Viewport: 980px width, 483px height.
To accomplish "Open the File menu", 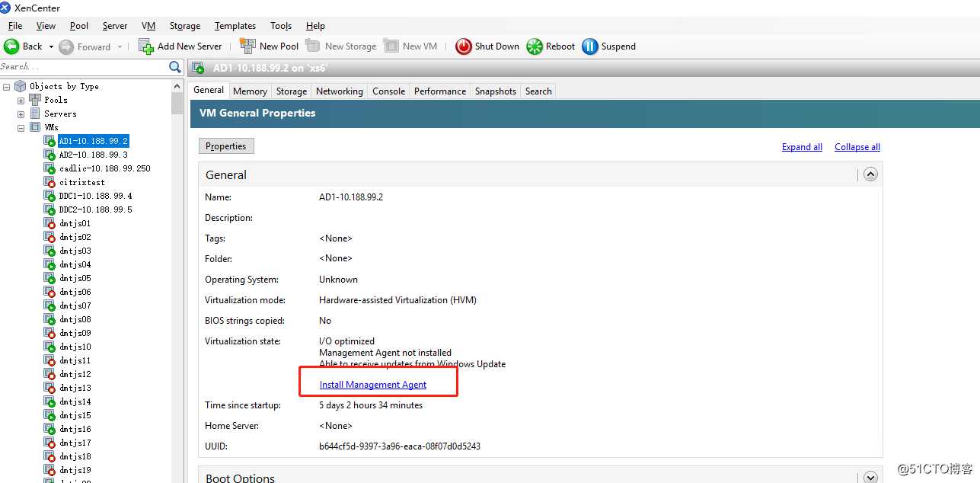I will [x=15, y=26].
